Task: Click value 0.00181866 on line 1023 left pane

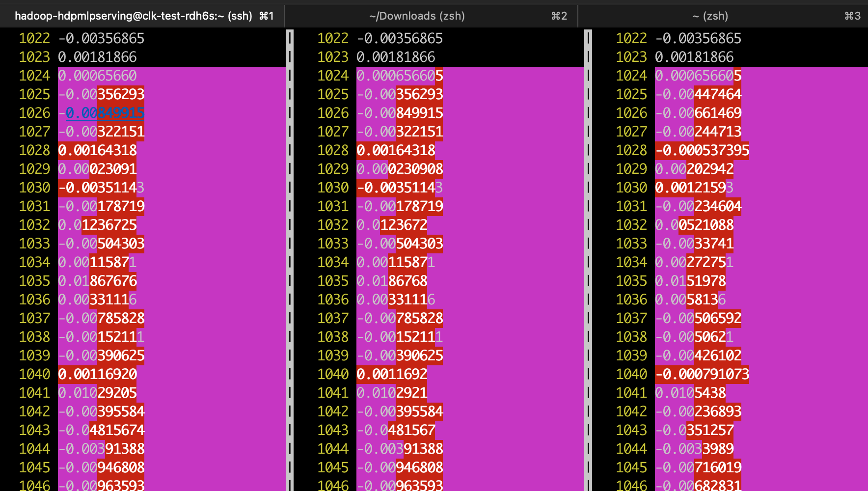Action: coord(97,56)
